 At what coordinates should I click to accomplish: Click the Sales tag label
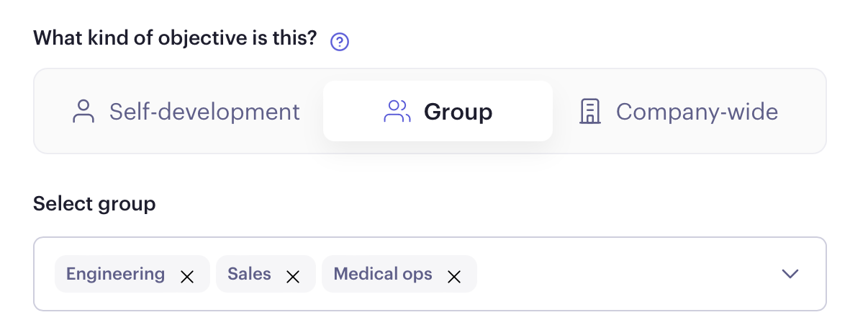pos(249,274)
